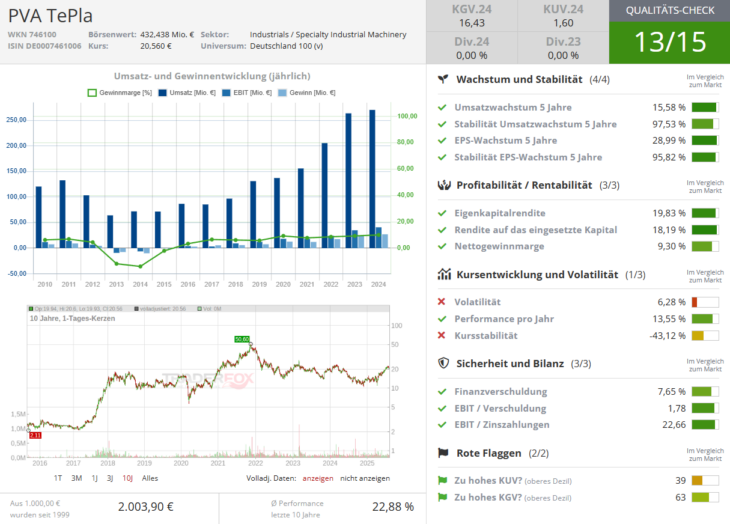Click the Volatilität comparison bar
The image size is (730, 524).
click(705, 302)
